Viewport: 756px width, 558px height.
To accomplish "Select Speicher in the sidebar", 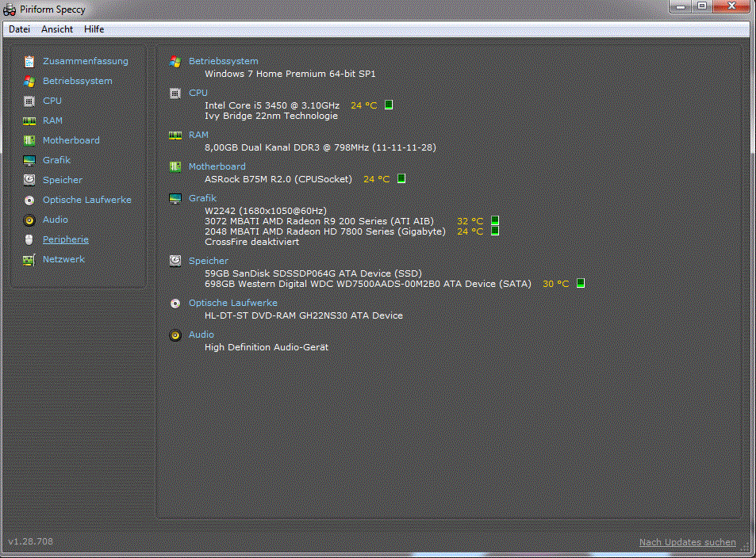I will point(62,180).
